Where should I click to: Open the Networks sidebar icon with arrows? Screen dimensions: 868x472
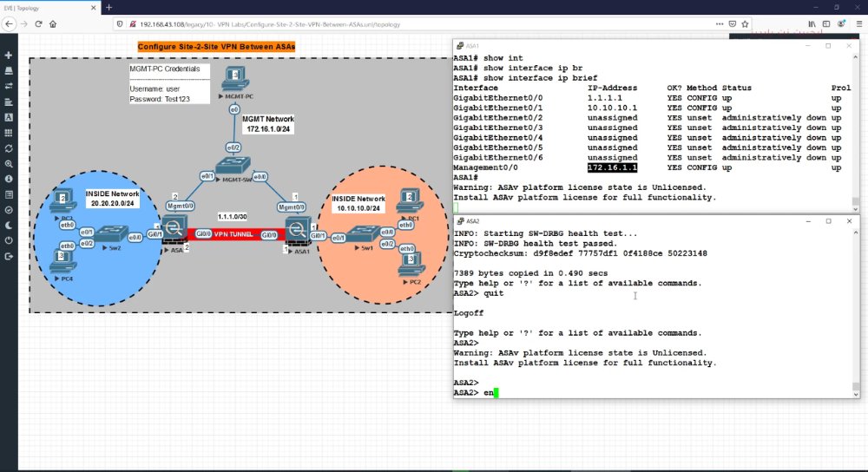coord(9,86)
